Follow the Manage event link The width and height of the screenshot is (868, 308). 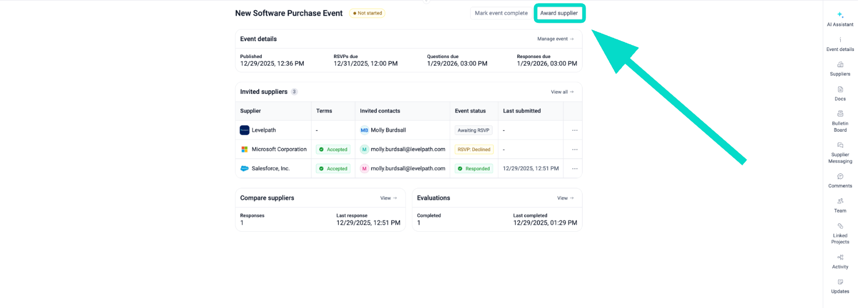[x=555, y=39]
